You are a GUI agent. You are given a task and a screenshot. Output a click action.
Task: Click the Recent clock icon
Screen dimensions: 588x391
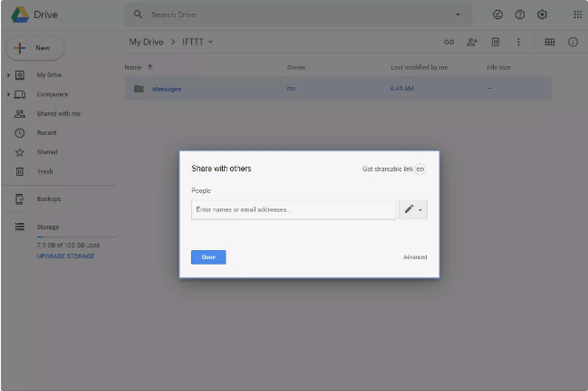(20, 133)
